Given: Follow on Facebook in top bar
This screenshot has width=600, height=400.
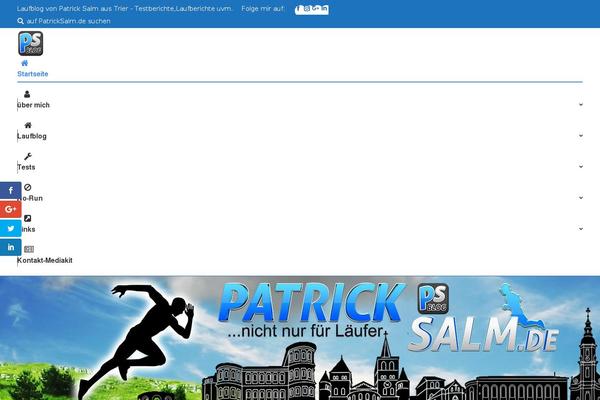Looking at the screenshot, I should click(298, 9).
